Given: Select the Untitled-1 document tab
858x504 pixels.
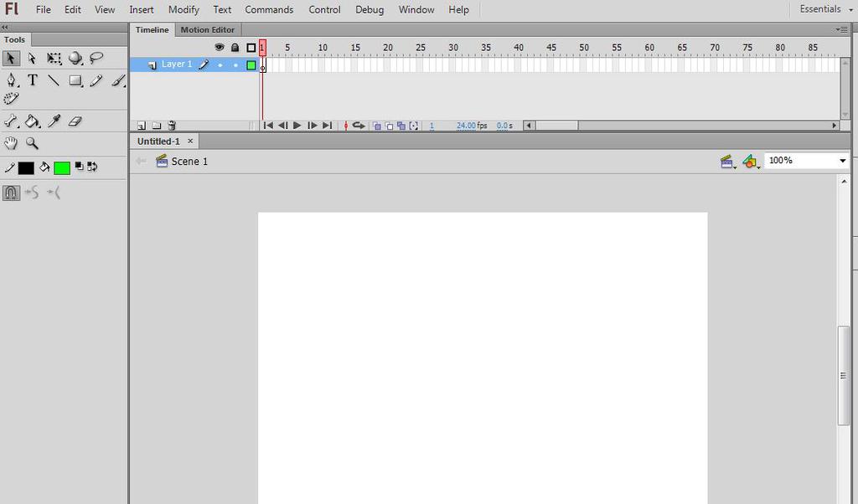Looking at the screenshot, I should [158, 141].
